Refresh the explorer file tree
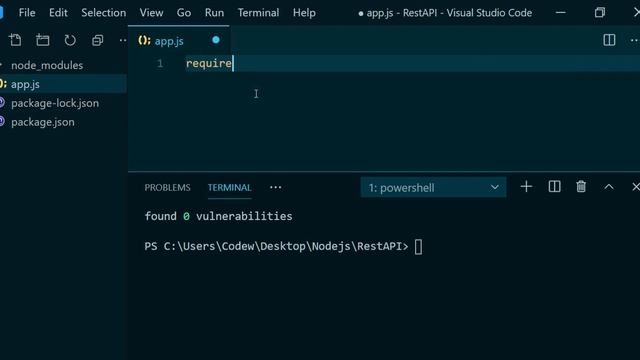 point(70,40)
